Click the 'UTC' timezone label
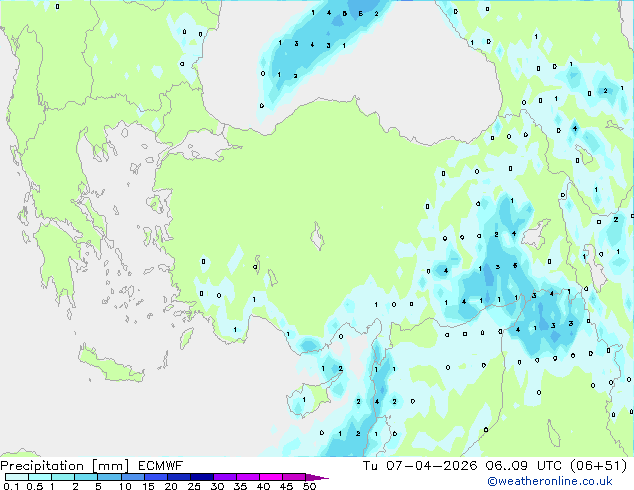634x490 pixels. pos(549,466)
